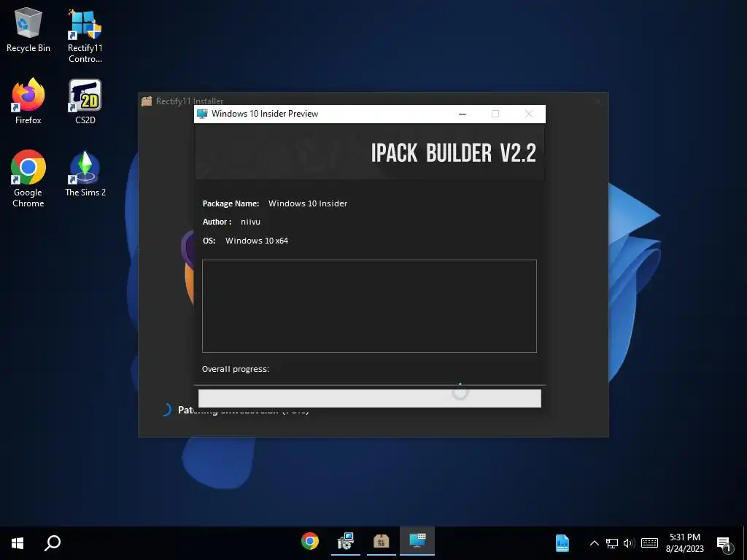Screen dimensions: 747x560
Task: Launch the CS2D desktop shortcut
Action: [85, 101]
